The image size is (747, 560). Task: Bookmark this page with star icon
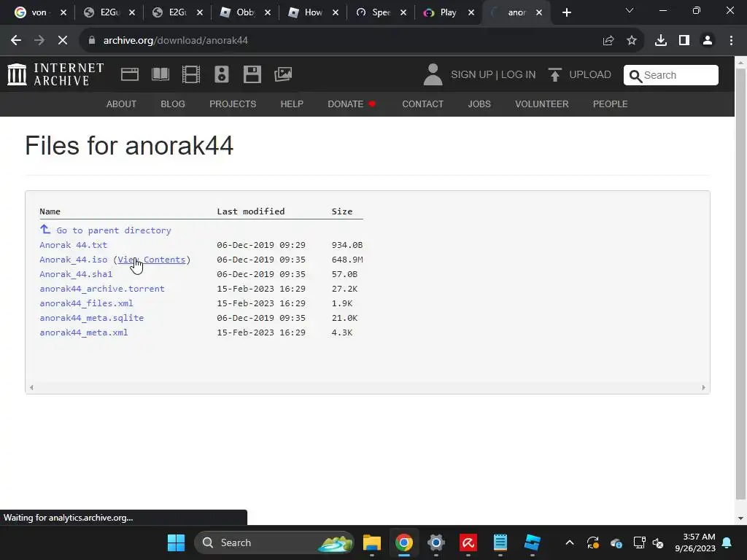(632, 41)
